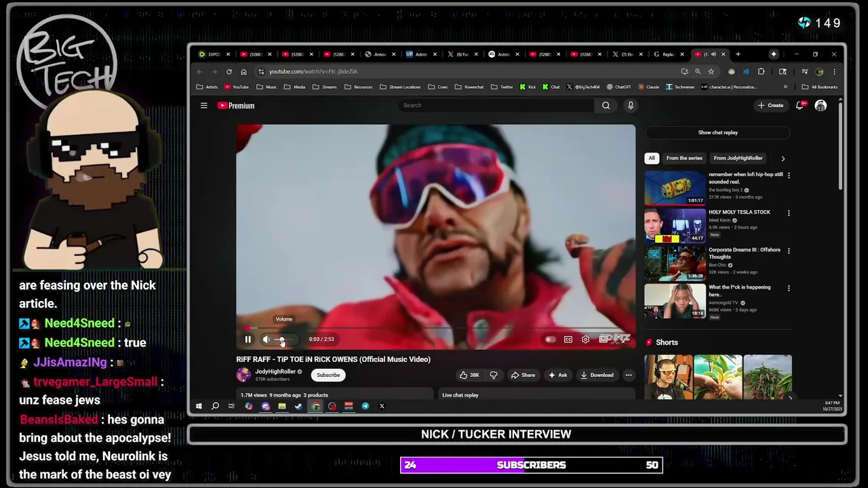The width and height of the screenshot is (868, 488).
Task: Click the Chrome home button
Action: pyautogui.click(x=243, y=71)
